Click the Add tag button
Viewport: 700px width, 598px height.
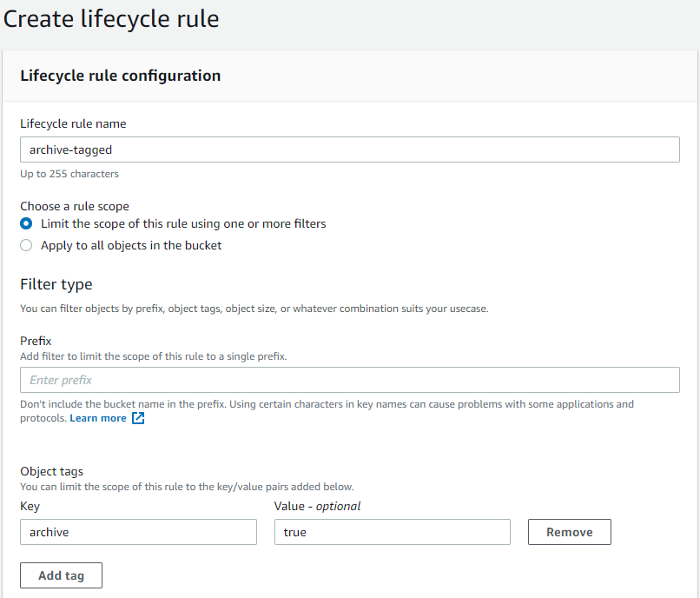tap(61, 575)
